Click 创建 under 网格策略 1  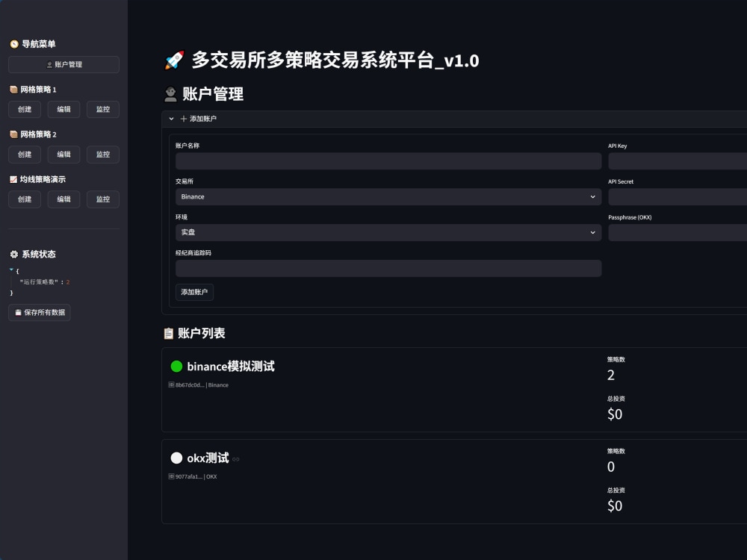coord(25,109)
